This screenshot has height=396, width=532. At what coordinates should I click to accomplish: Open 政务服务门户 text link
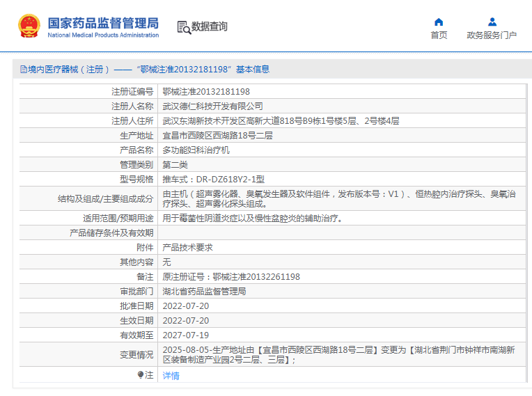pyautogui.click(x=492, y=35)
